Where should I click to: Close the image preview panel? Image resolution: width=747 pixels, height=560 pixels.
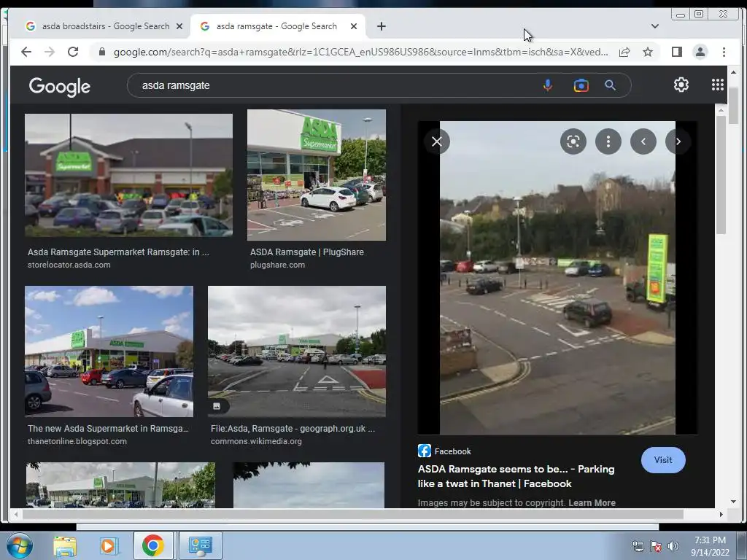tap(437, 141)
